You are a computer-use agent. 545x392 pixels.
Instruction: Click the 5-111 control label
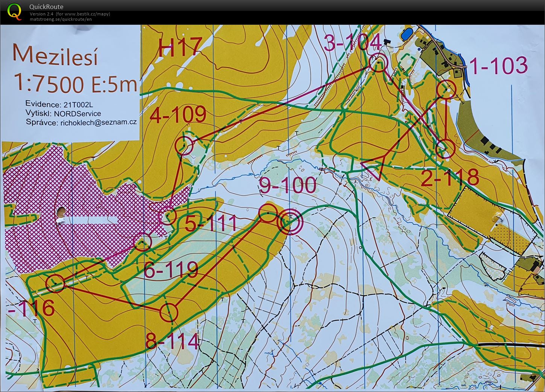pos(211,224)
